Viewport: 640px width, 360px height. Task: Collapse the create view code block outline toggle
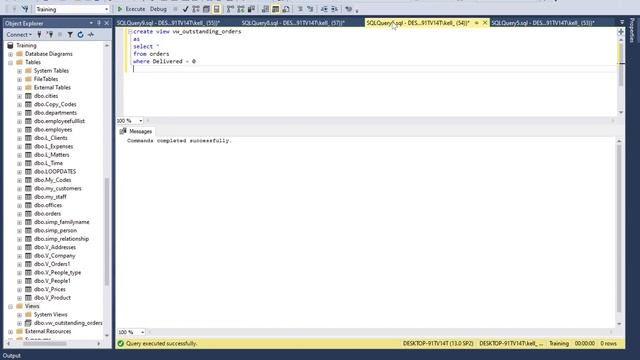pyautogui.click(x=130, y=31)
